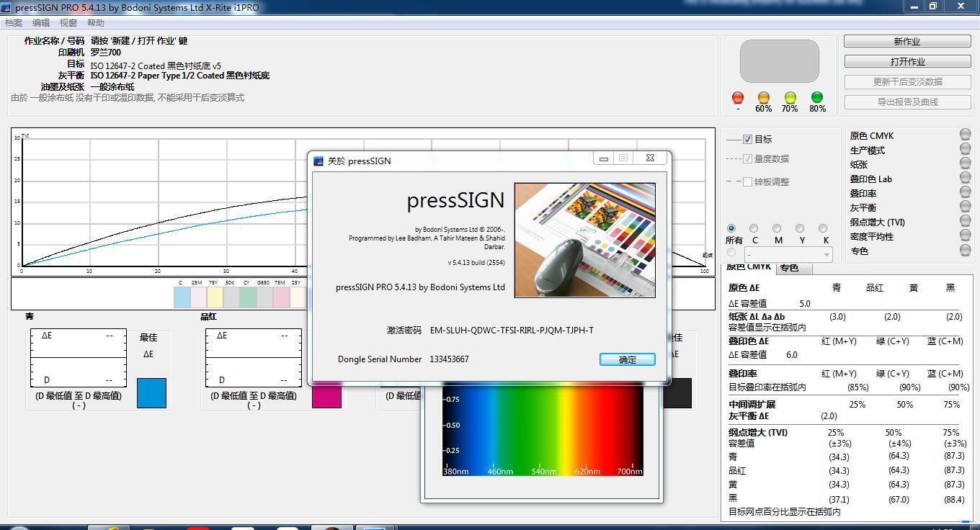Close the 关於 pressSIGN dialog
980x530 pixels.
650,158
